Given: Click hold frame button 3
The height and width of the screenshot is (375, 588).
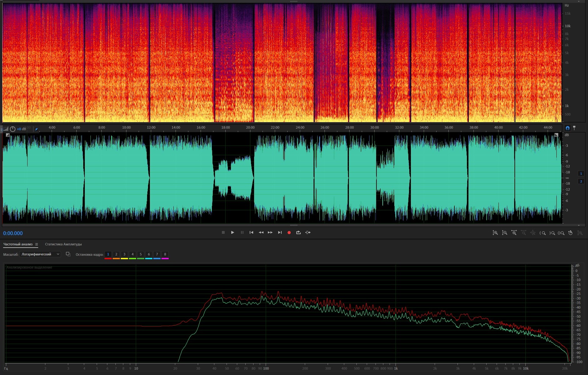Looking at the screenshot, I should (124, 254).
